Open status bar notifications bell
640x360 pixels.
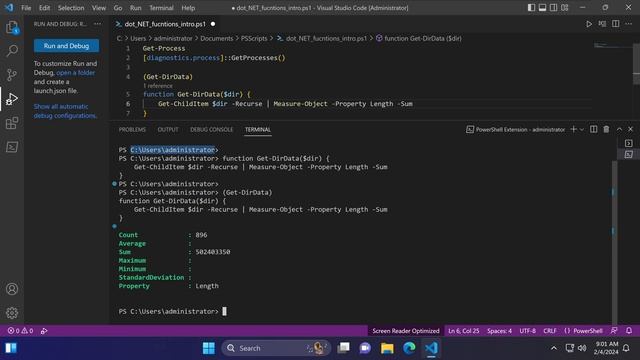pyautogui.click(x=629, y=331)
